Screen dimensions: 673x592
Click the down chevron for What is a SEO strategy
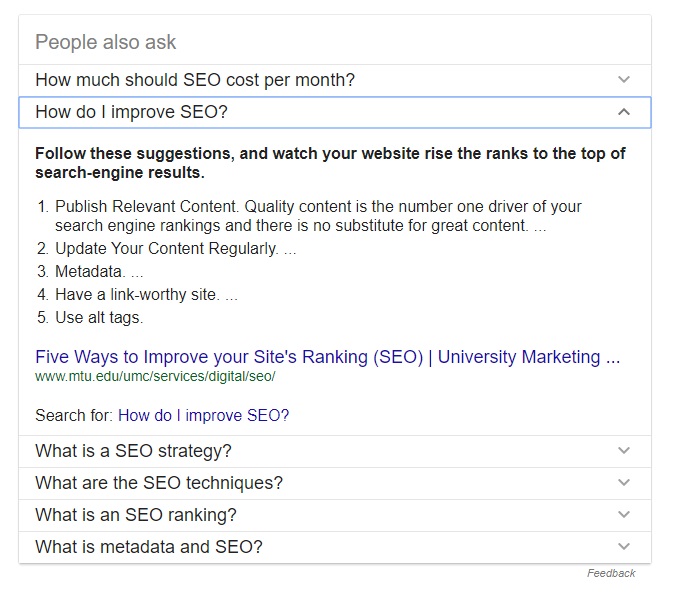click(624, 451)
